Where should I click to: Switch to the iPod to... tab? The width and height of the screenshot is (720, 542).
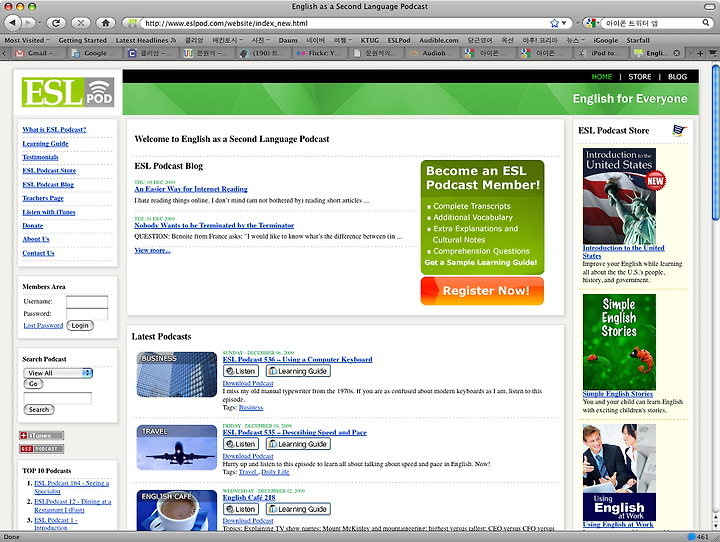coord(602,53)
